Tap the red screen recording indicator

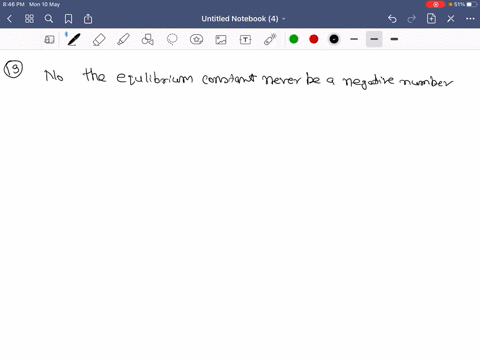(x=435, y=4)
